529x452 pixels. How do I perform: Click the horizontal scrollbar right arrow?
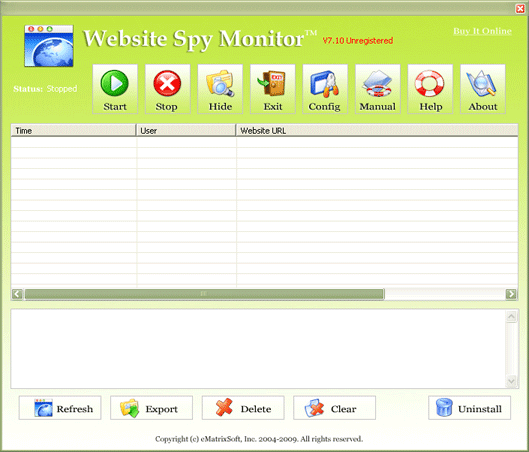point(511,294)
